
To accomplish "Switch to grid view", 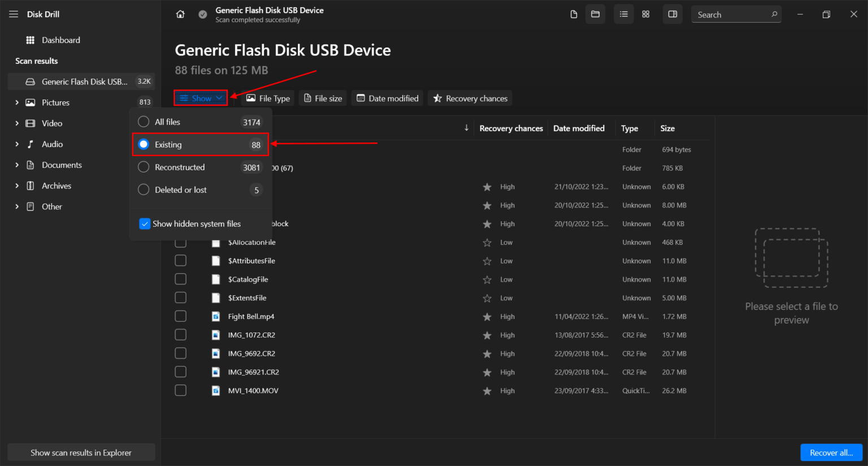I will 645,14.
